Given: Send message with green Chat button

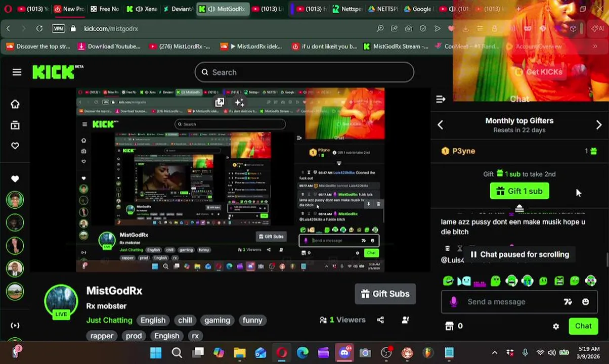Looking at the screenshot, I should click(583, 326).
